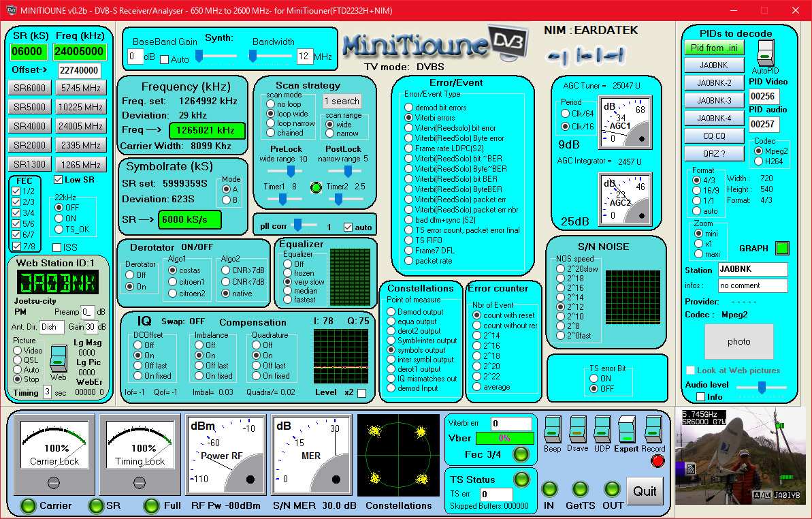Click the Quit button
This screenshot has width=812, height=519.
[645, 491]
